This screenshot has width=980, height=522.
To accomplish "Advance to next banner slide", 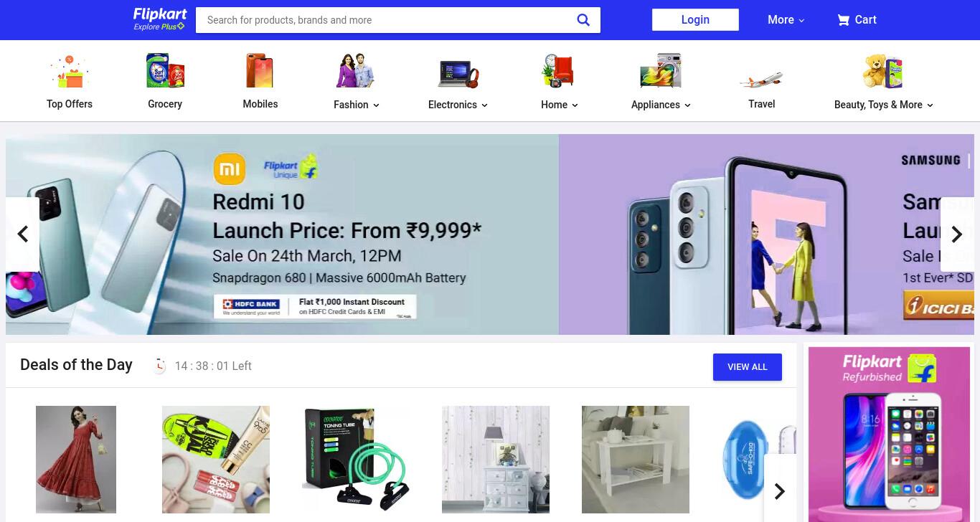I will 957,234.
